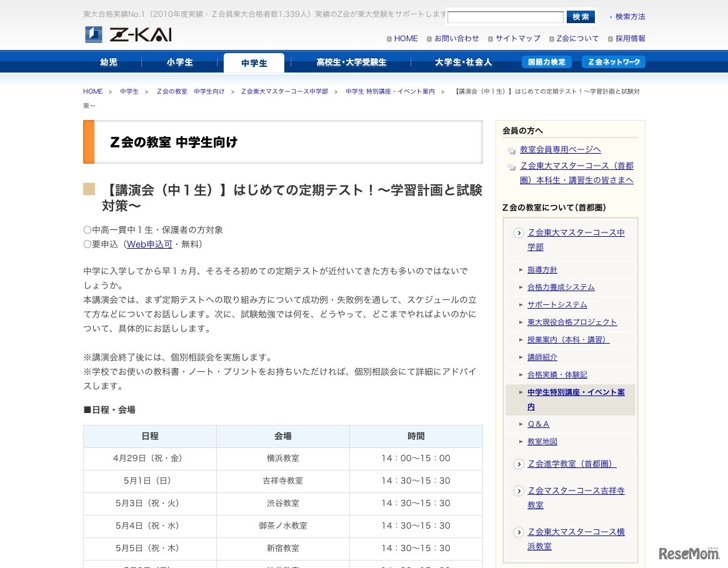This screenshot has width=728, height=568.
Task: Click the arrow icon beside 指導方針
Action: tap(522, 269)
